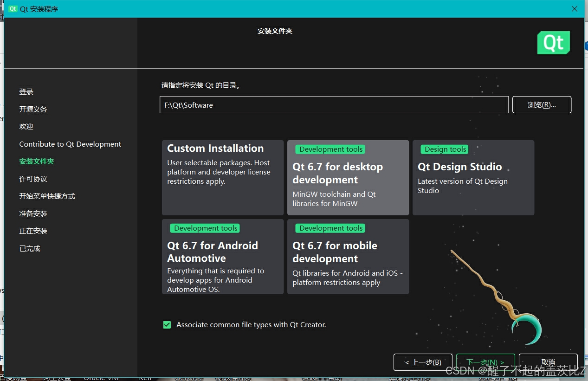Click Contribute to Qt Development step
The width and height of the screenshot is (588, 381).
click(70, 144)
